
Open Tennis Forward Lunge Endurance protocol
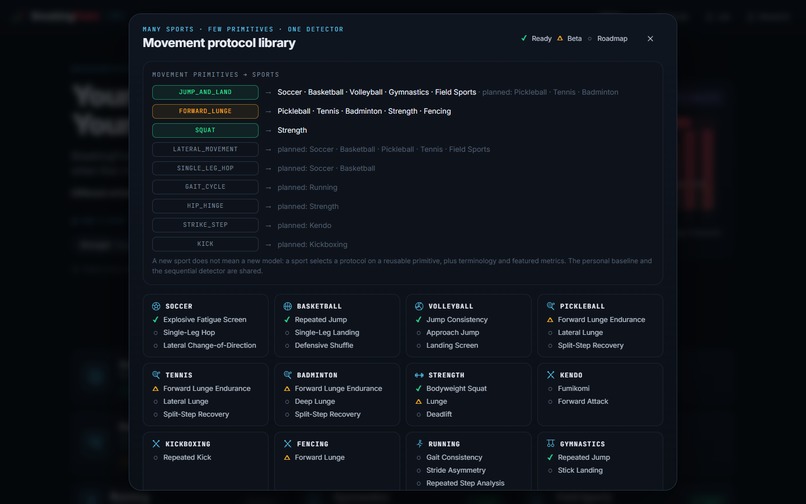point(207,388)
